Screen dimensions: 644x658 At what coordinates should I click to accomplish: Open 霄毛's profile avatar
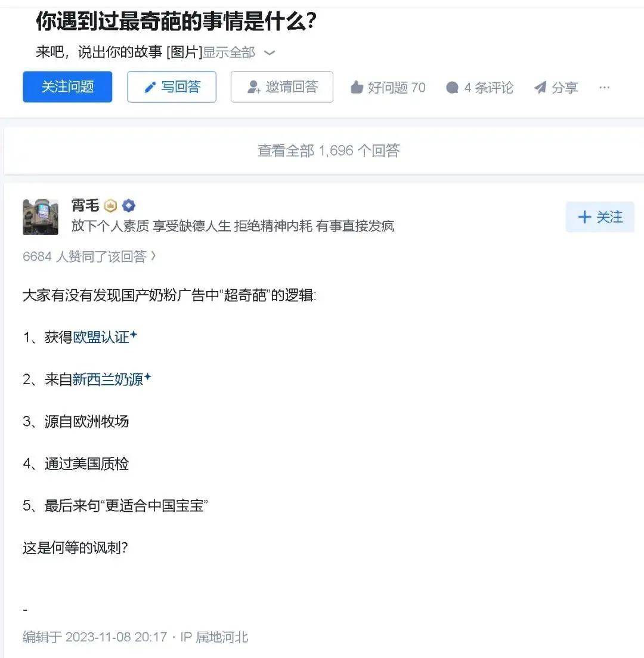[x=41, y=217]
